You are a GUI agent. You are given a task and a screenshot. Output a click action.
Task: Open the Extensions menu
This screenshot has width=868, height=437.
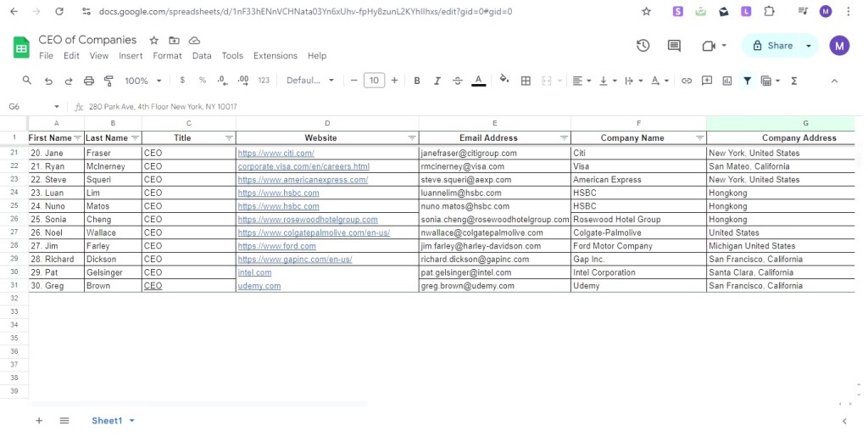point(275,55)
